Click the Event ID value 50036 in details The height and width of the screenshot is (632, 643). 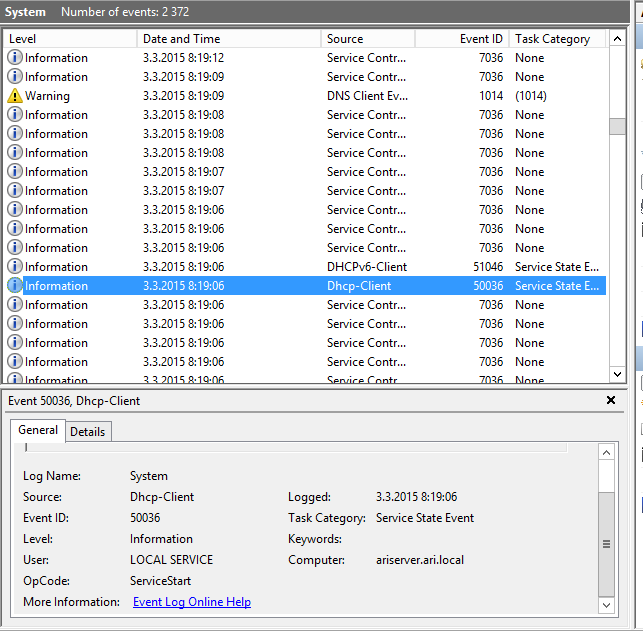click(x=145, y=518)
